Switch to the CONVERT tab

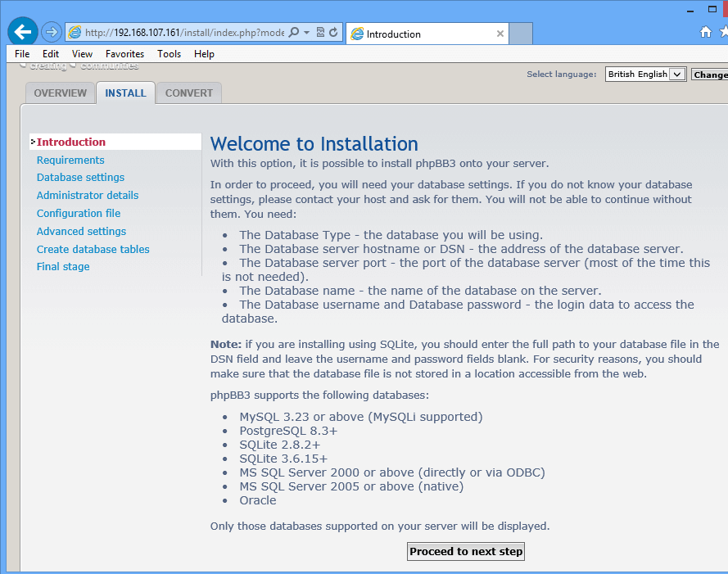(189, 93)
